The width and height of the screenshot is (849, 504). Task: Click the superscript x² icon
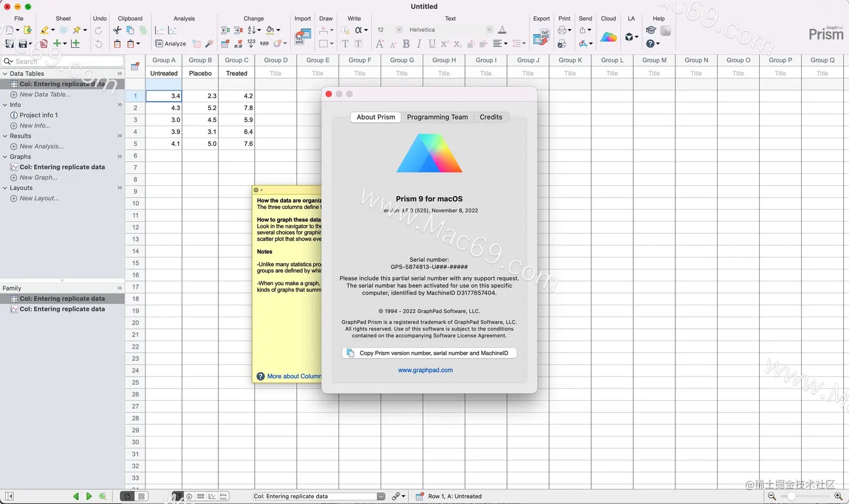[445, 44]
